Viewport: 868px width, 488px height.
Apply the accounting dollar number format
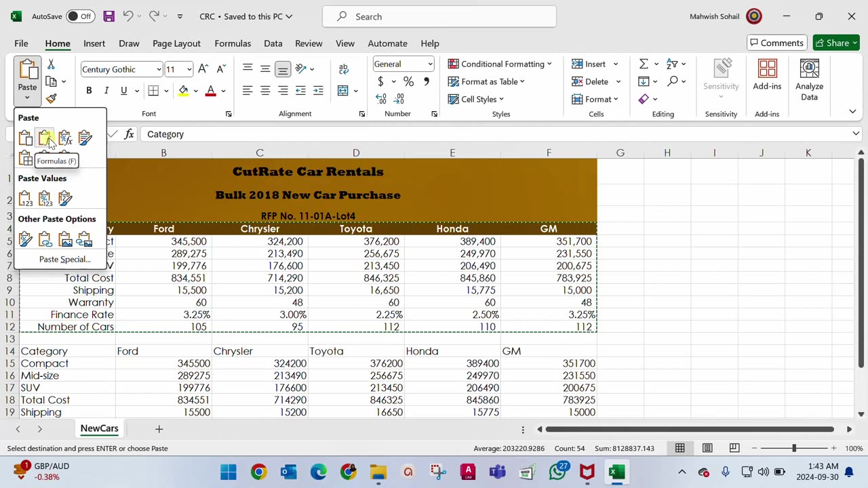[x=380, y=81]
